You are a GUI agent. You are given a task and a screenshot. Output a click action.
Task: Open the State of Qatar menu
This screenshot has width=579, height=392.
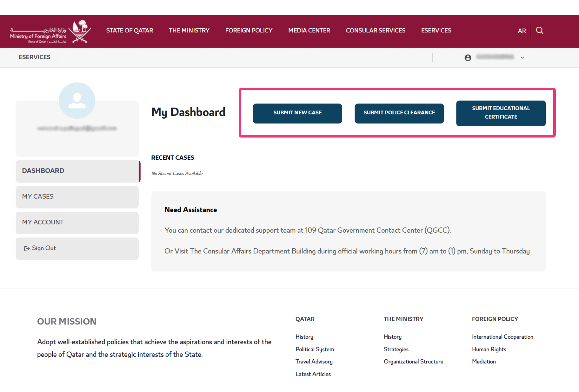(x=129, y=31)
